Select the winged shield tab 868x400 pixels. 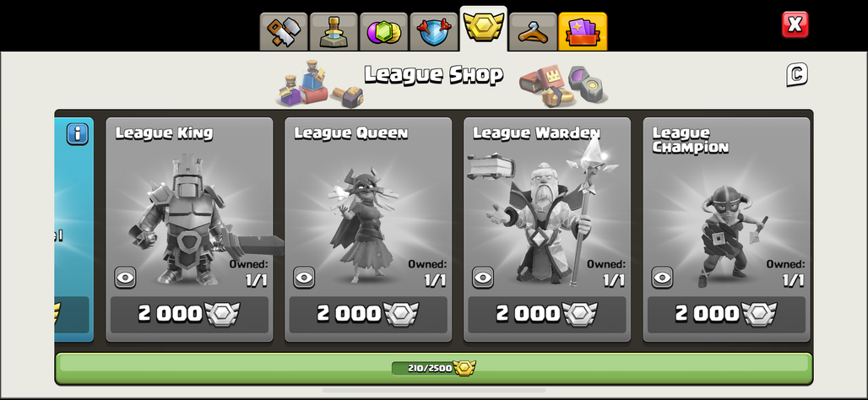click(x=433, y=31)
